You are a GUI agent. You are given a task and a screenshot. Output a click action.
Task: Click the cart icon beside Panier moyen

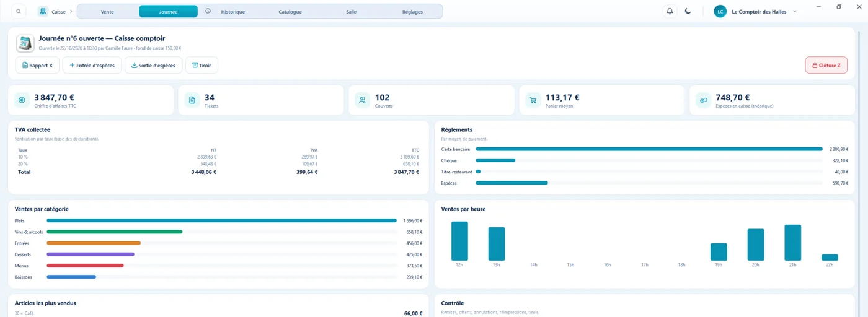click(533, 100)
